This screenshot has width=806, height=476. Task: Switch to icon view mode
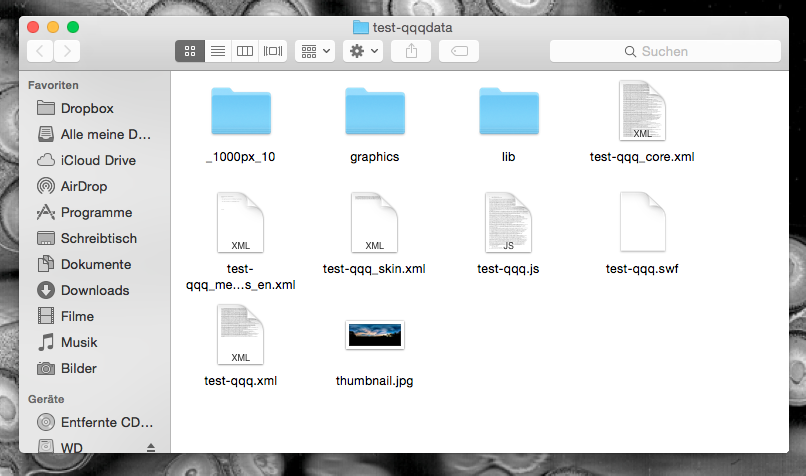[x=190, y=51]
